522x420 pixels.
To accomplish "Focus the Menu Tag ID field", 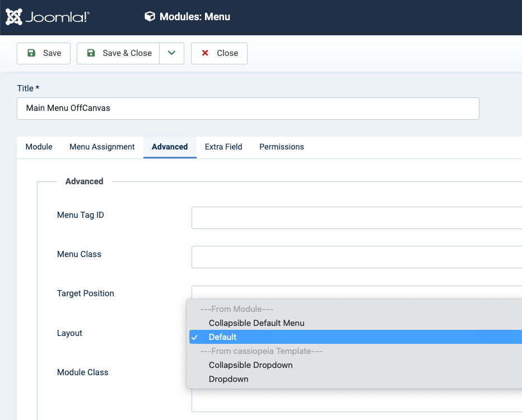I will tap(356, 218).
